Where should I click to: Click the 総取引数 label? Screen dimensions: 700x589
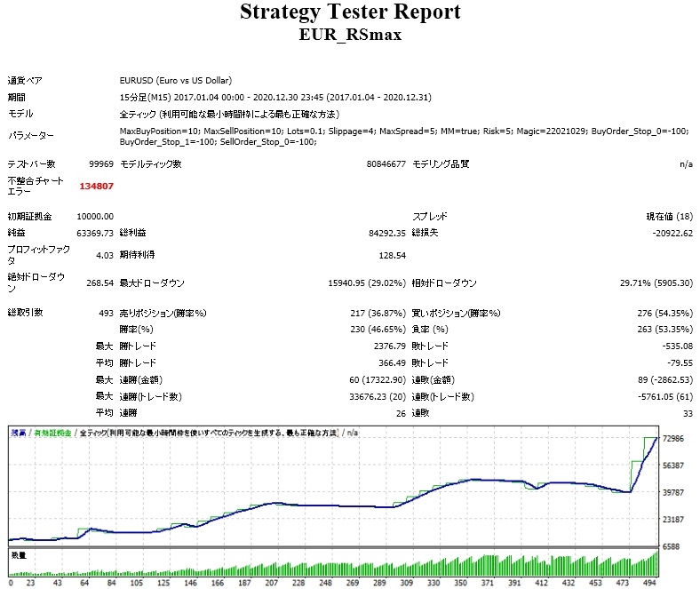tap(25, 313)
